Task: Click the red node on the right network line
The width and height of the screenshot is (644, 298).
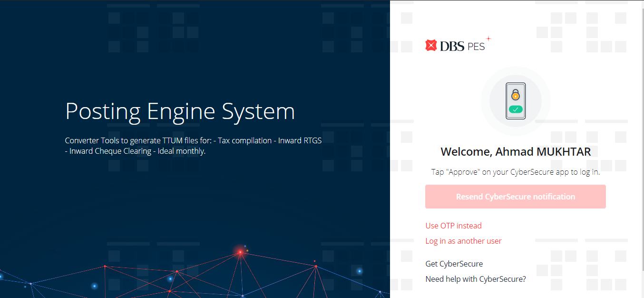Action: [x=316, y=266]
